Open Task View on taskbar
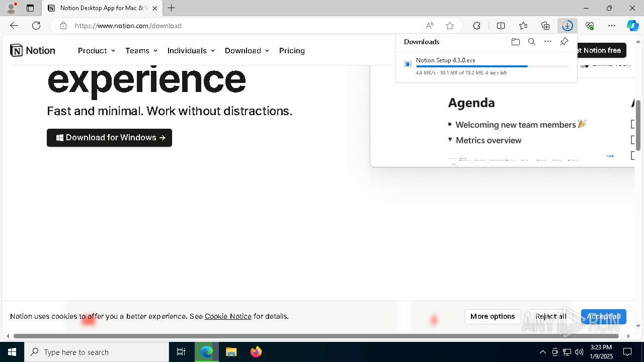The height and width of the screenshot is (362, 644). 181,352
